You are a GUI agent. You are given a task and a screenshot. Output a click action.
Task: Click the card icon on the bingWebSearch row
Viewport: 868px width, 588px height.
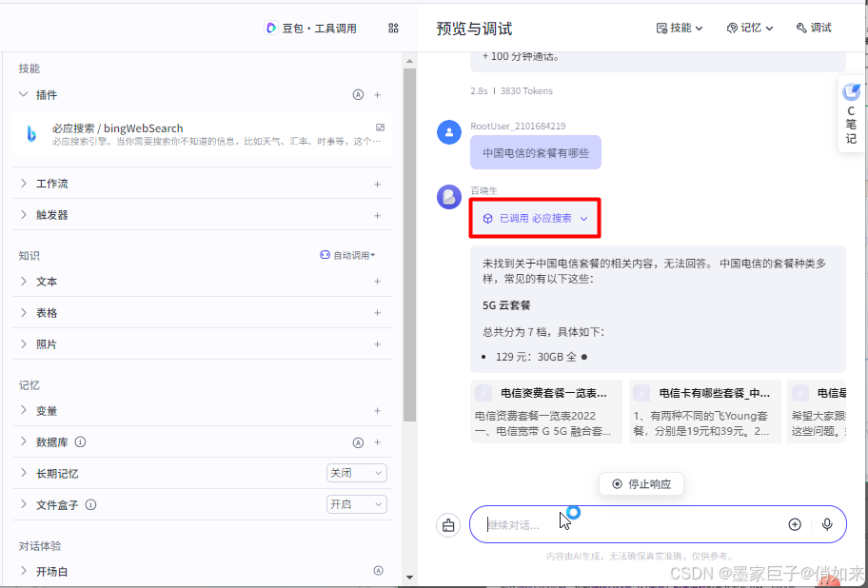[381, 127]
